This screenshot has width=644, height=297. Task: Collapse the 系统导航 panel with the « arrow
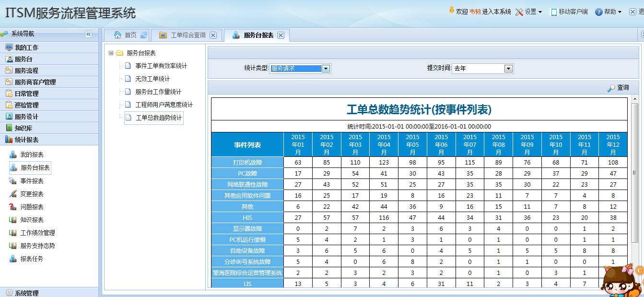pyautogui.click(x=88, y=34)
